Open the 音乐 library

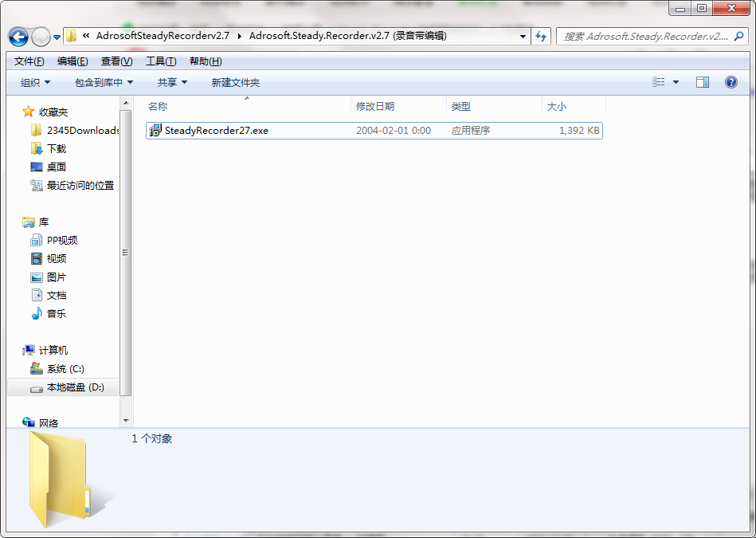point(57,313)
